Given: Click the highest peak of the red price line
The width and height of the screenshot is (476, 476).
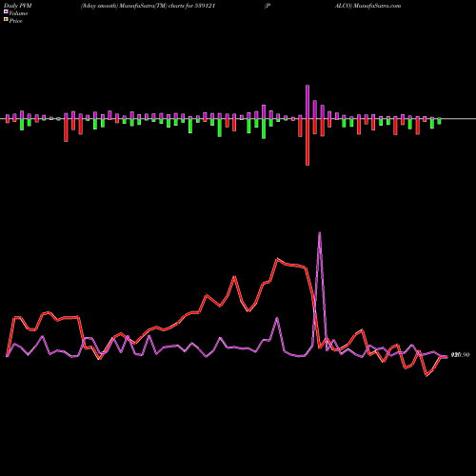Looking at the screenshot, I should (x=277, y=259).
